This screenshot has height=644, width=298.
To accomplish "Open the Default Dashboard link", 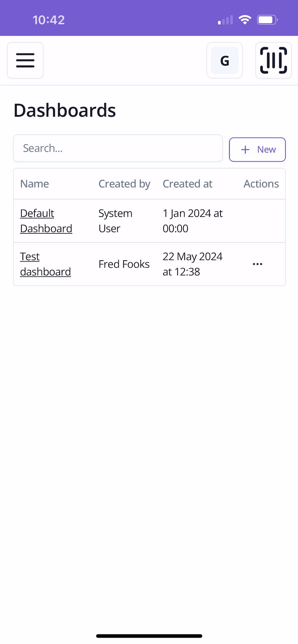I will tap(46, 221).
